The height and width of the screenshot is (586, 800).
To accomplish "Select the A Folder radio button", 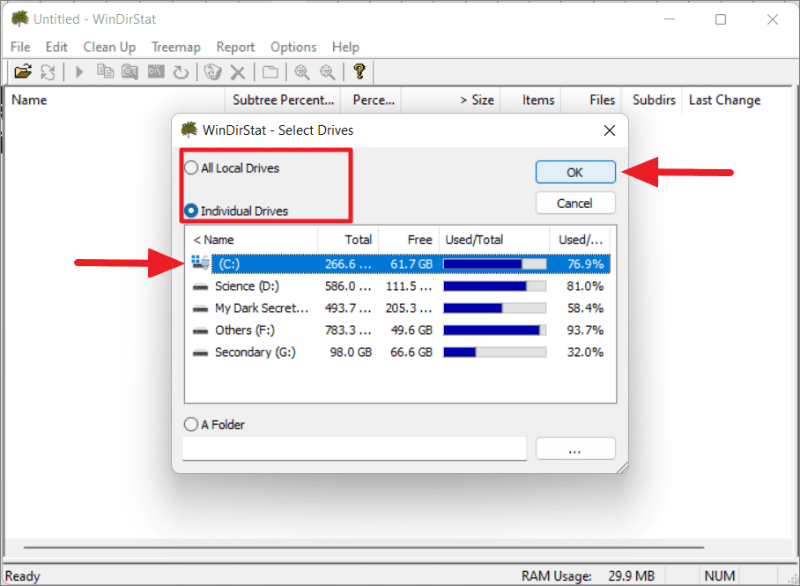I will [x=191, y=424].
